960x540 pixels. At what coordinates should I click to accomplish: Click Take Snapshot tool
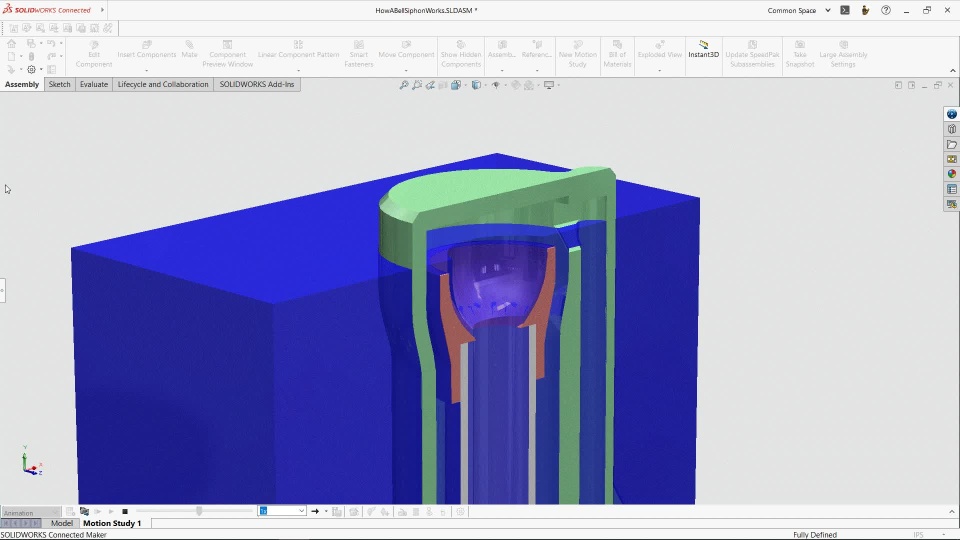800,54
